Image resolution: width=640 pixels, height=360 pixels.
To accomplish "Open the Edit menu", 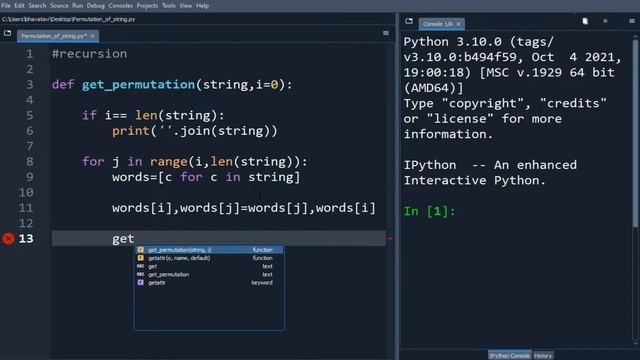I will pyautogui.click(x=19, y=6).
